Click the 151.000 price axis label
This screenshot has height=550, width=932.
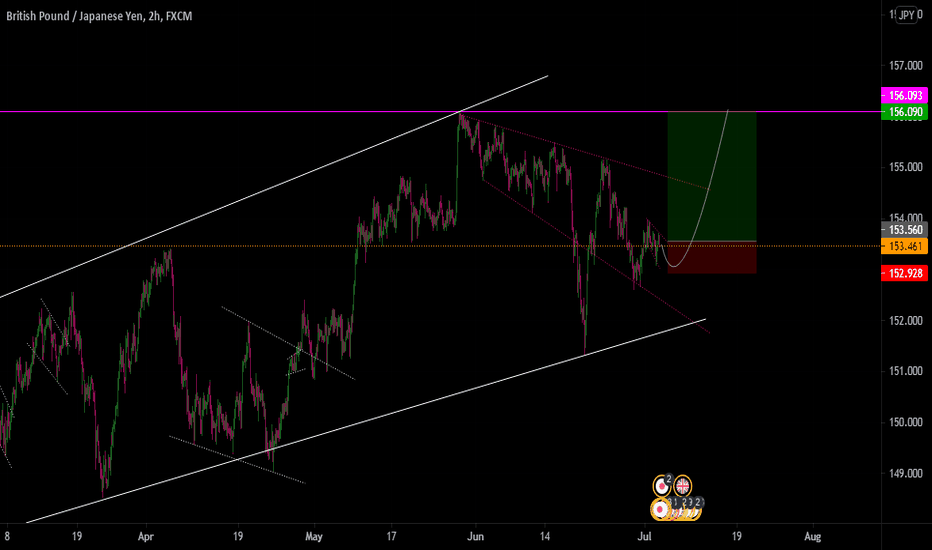coord(906,371)
